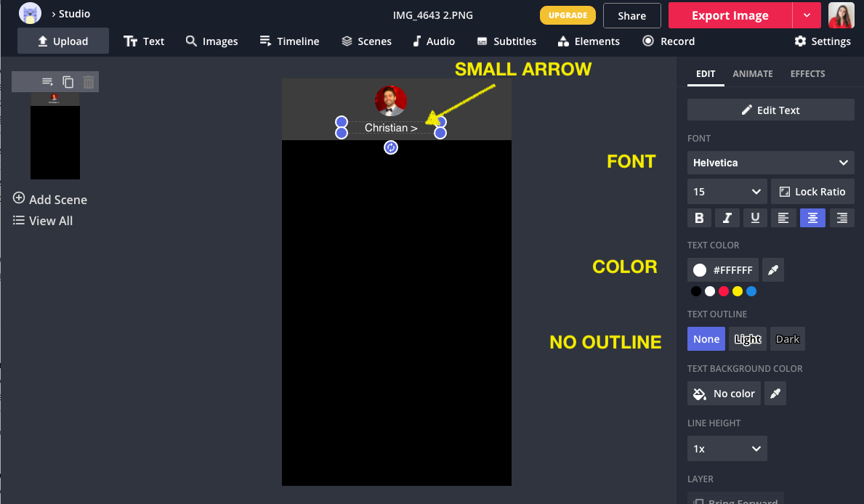This screenshot has height=504, width=864.
Task: Toggle underline text formatting
Action: (x=755, y=218)
